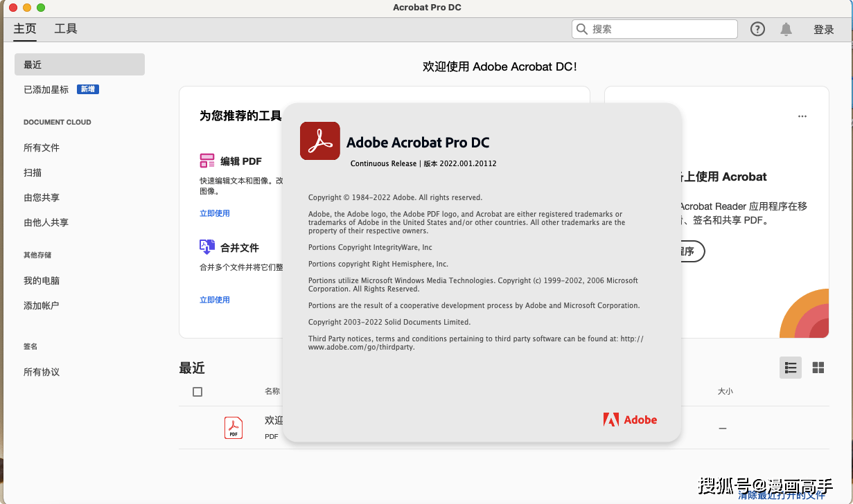Open 扫描 in the sidebar
This screenshot has height=504, width=853.
(33, 172)
